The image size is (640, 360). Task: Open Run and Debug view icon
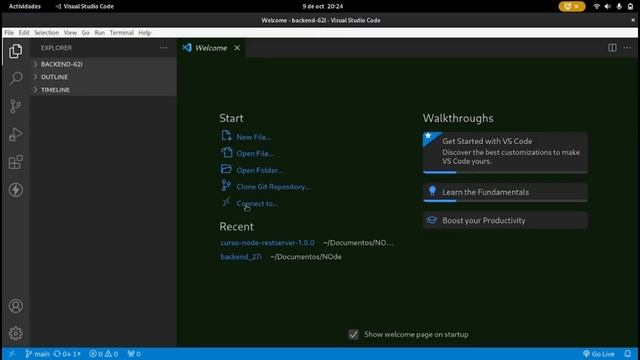click(16, 134)
